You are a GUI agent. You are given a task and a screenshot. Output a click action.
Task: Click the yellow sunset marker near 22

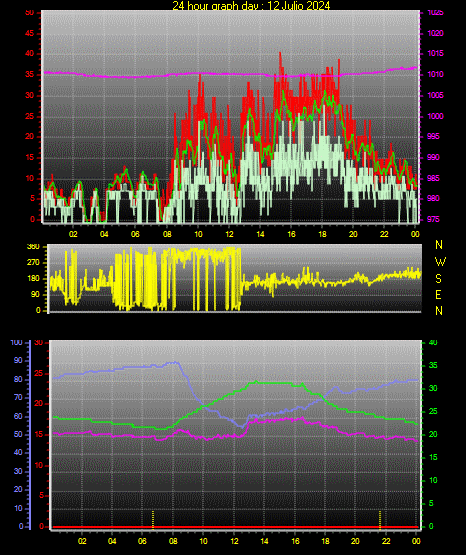380,520
